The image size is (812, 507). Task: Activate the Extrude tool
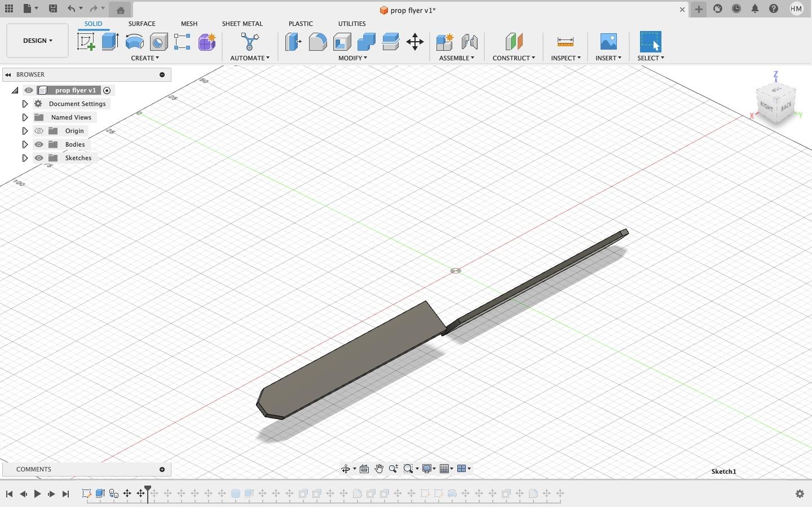110,42
